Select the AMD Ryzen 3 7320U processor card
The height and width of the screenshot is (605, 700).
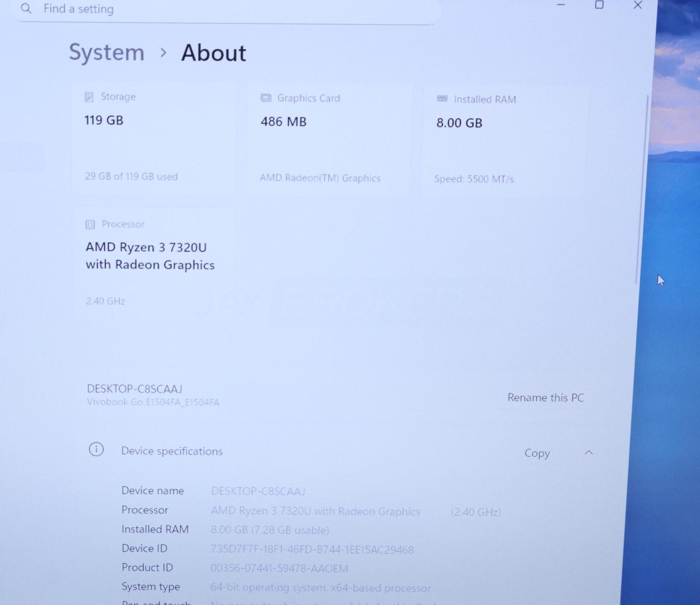[x=153, y=263]
